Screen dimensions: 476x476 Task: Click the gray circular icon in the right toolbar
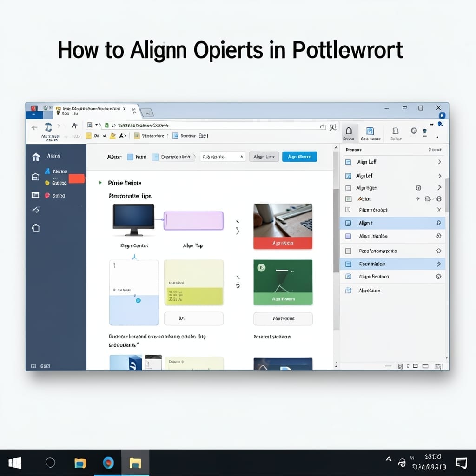coord(414,131)
